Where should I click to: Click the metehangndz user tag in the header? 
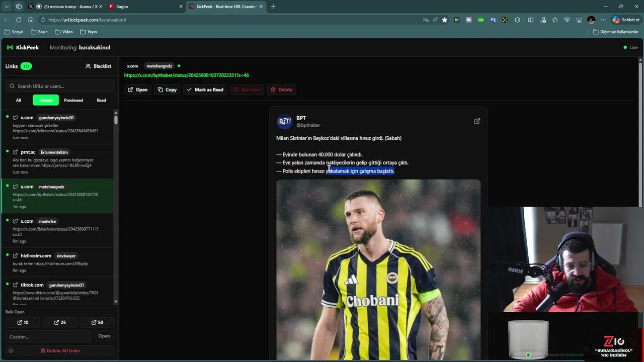(x=159, y=66)
